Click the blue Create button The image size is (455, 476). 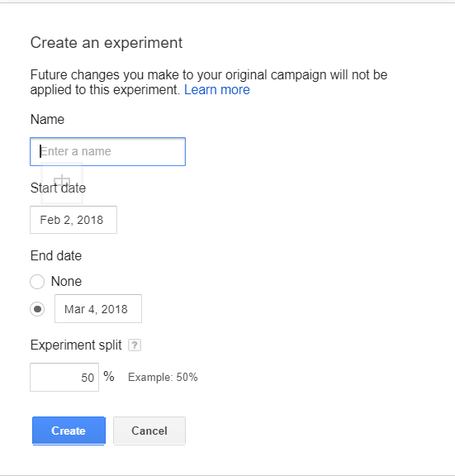[69, 431]
